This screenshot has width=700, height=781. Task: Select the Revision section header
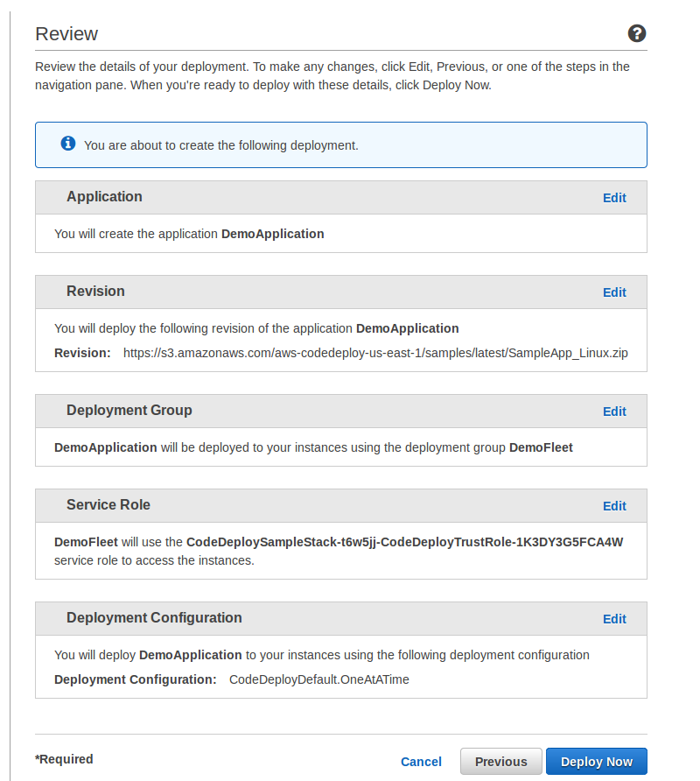tap(95, 292)
